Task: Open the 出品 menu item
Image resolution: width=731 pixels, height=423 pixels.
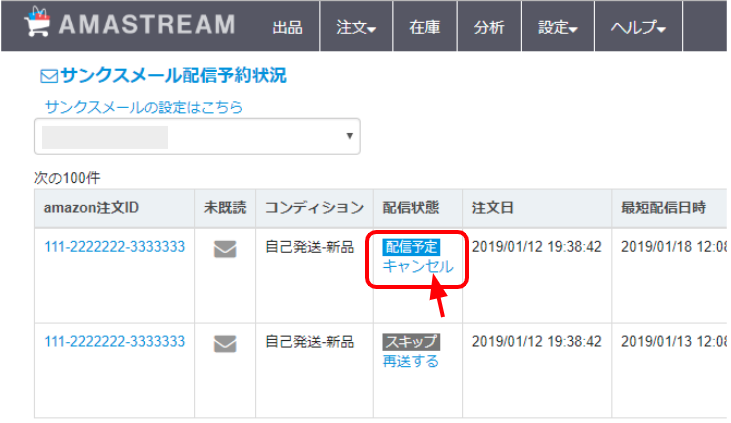Action: [x=287, y=27]
